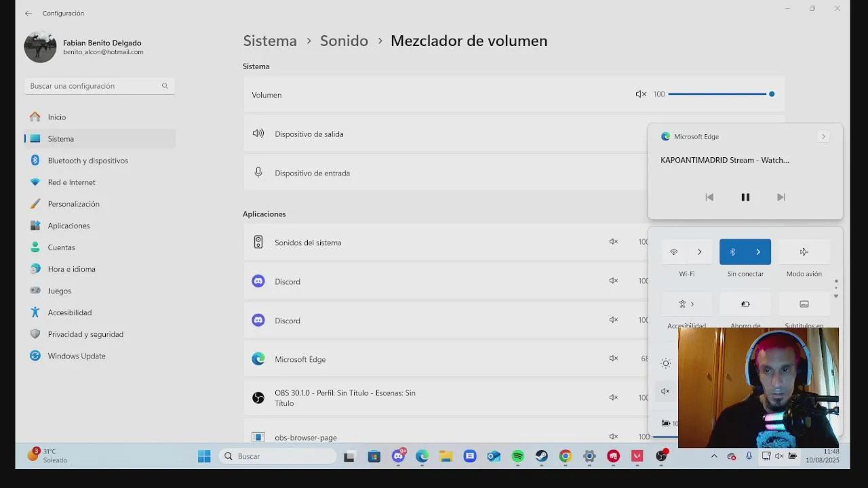Open Accesibilidad in settings sidebar

coord(100,312)
